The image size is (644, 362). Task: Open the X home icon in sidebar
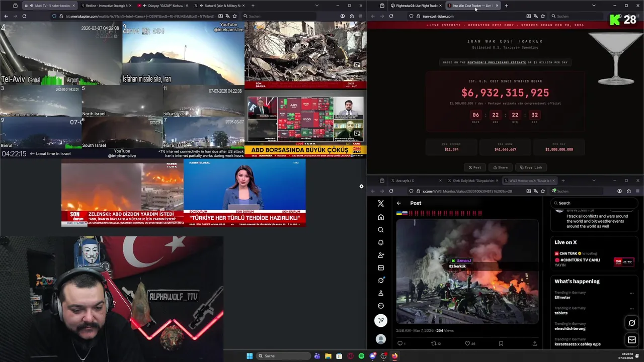[x=381, y=217]
